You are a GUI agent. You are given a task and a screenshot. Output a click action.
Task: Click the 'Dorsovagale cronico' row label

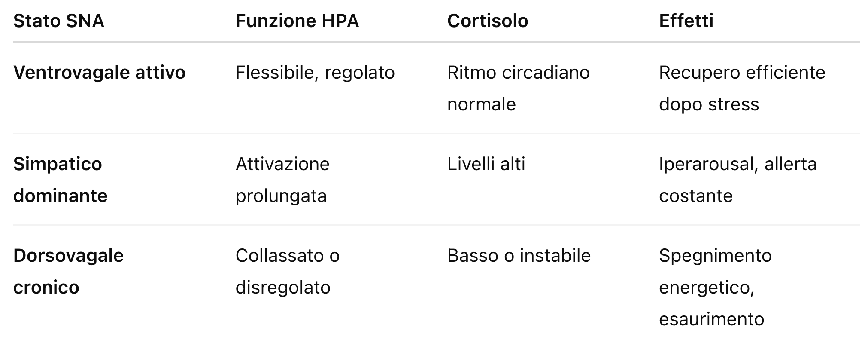(68, 271)
